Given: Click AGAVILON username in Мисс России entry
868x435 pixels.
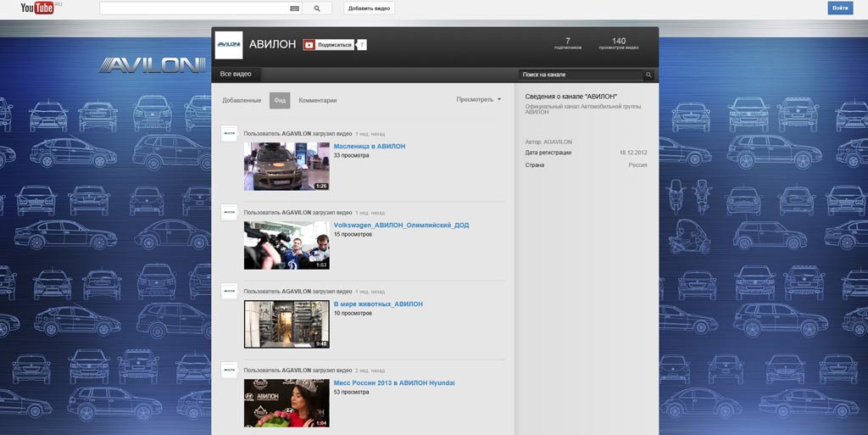Looking at the screenshot, I should pyautogui.click(x=296, y=371).
